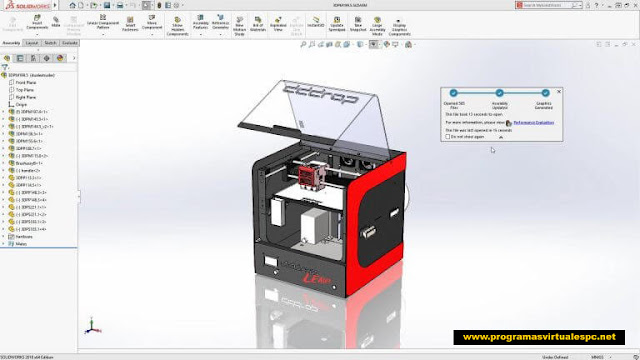Click Show Hidden Components
This screenshot has height=360, width=640.
(x=178, y=26)
